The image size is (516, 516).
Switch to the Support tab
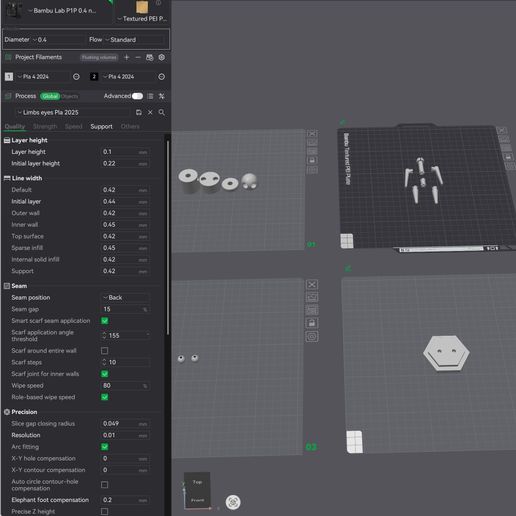tap(101, 127)
